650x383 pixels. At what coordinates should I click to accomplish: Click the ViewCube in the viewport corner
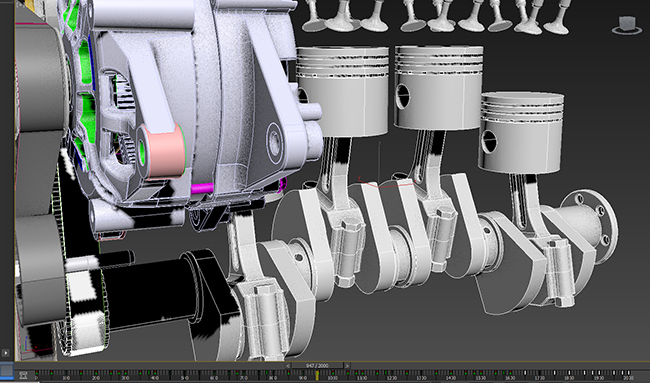[626, 25]
